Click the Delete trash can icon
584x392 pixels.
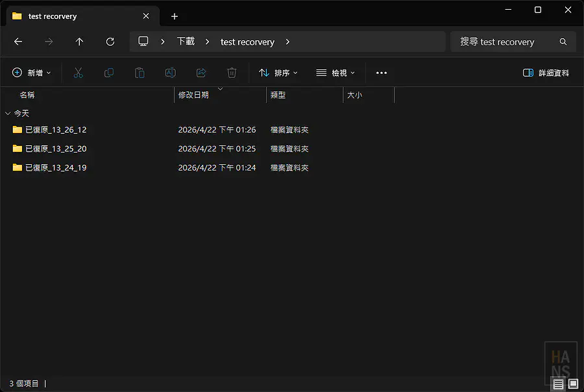[232, 73]
